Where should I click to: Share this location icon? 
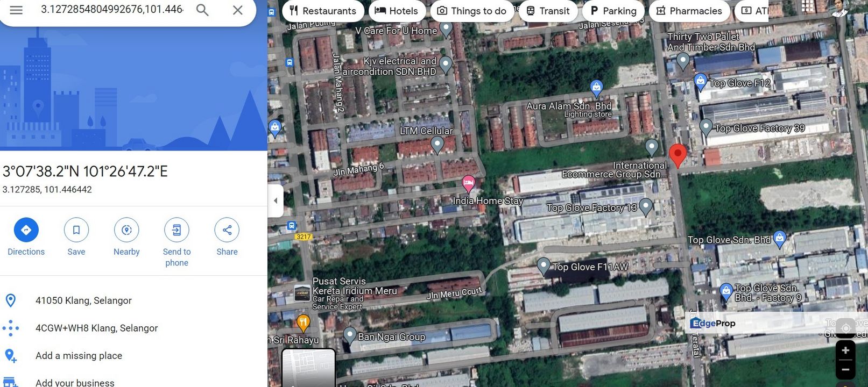click(227, 230)
